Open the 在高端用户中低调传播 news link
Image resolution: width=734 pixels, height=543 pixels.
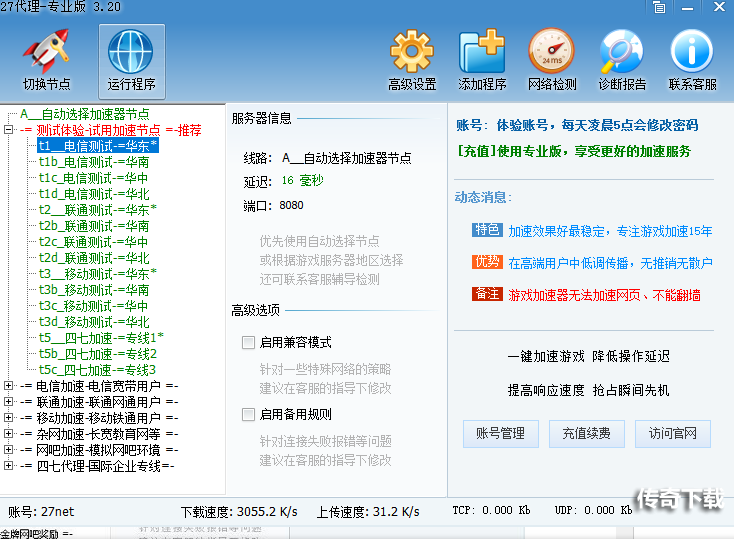610,263
